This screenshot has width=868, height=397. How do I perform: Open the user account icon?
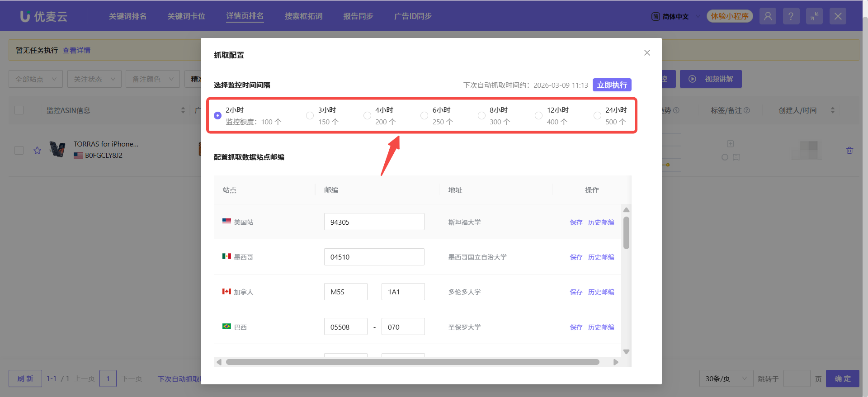tap(768, 16)
